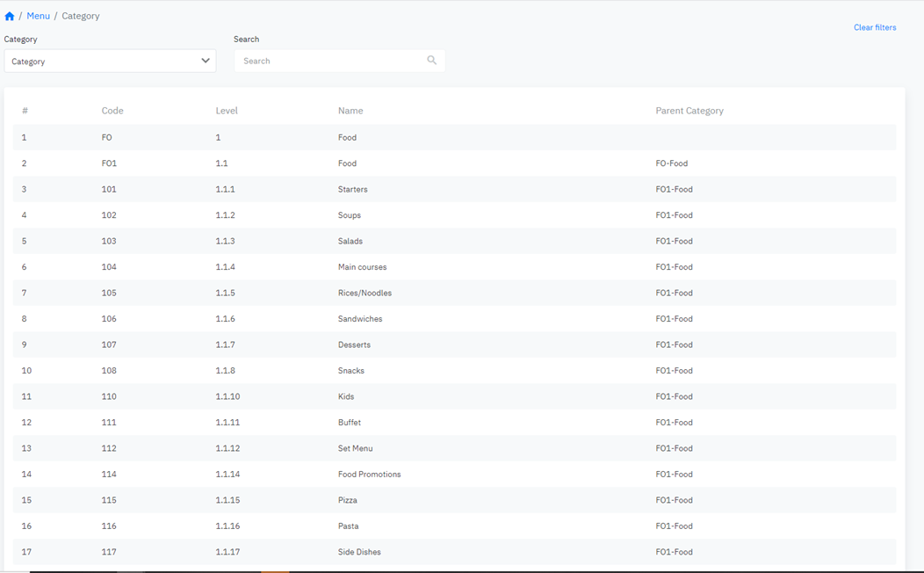
Task: Click the # column header
Action: click(x=25, y=110)
